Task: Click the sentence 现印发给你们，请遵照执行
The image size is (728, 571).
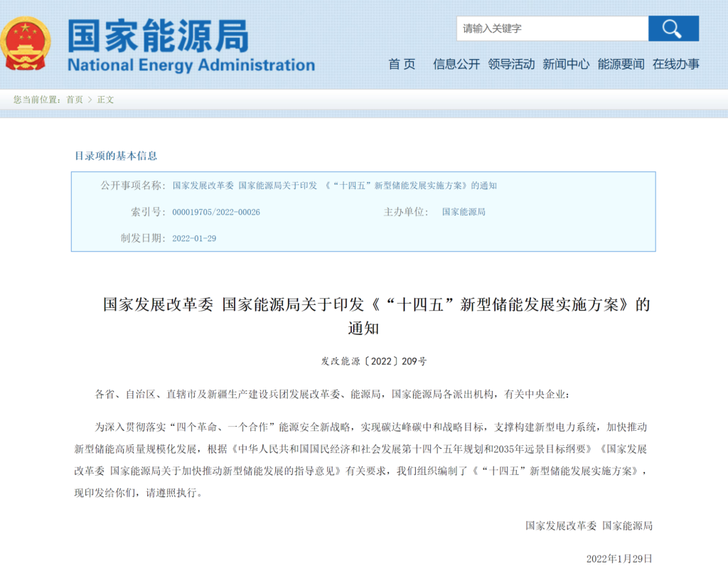Action: tap(139, 493)
